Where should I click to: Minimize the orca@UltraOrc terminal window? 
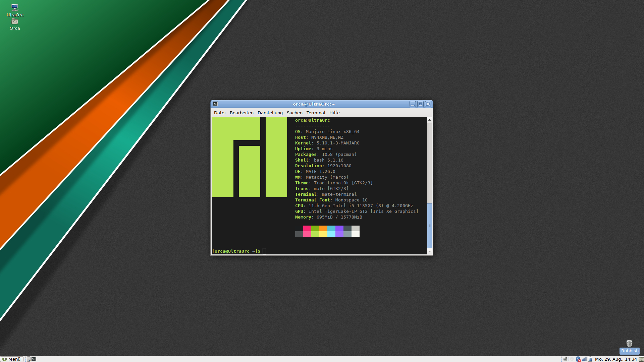[x=413, y=104]
